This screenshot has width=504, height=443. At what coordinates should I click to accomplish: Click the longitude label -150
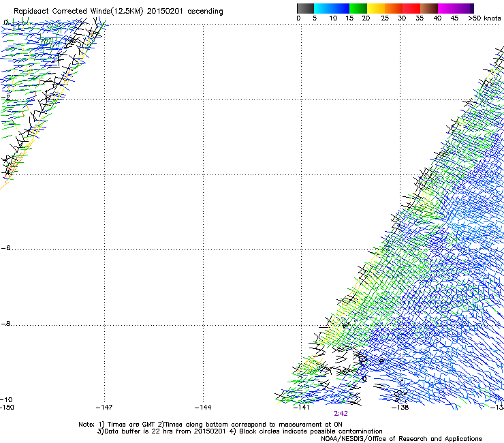[x=7, y=408]
